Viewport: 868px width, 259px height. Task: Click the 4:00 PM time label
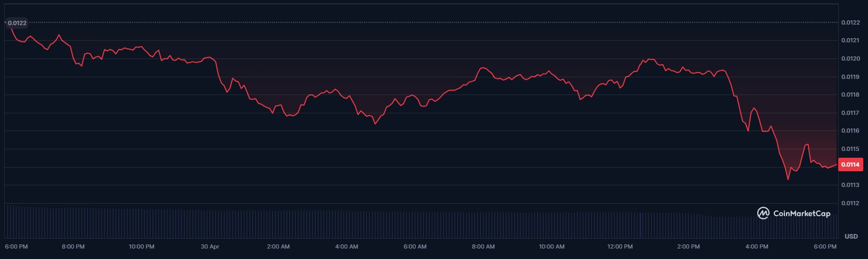point(757,246)
